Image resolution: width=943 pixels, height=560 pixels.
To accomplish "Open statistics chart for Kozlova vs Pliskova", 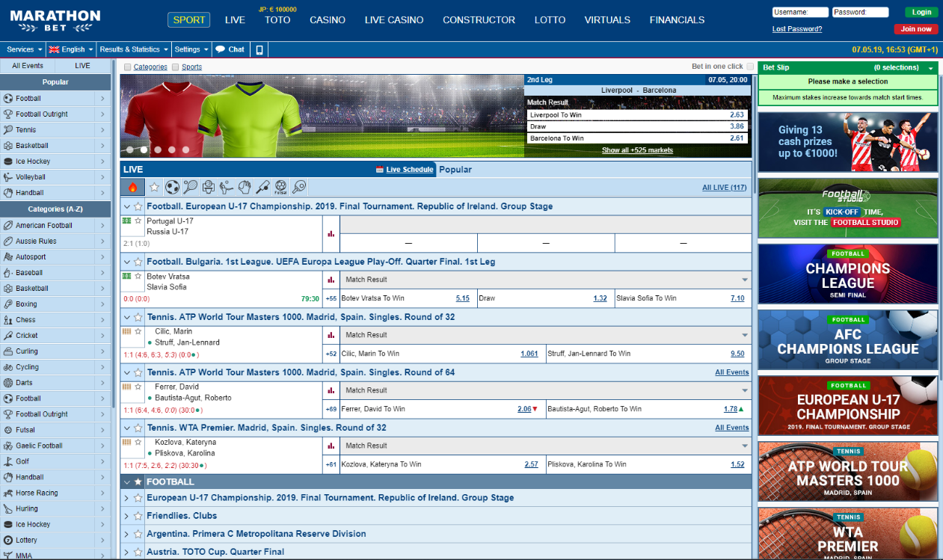I will (331, 446).
